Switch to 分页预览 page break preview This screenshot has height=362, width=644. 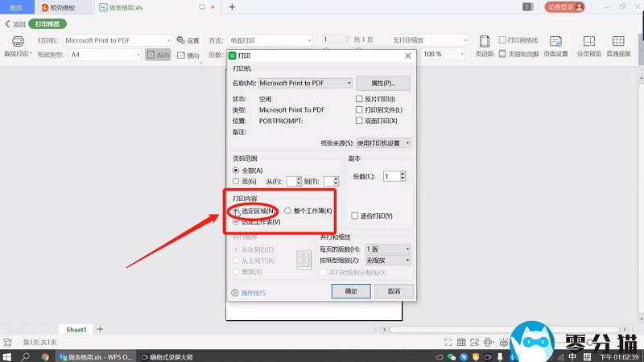[x=589, y=47]
